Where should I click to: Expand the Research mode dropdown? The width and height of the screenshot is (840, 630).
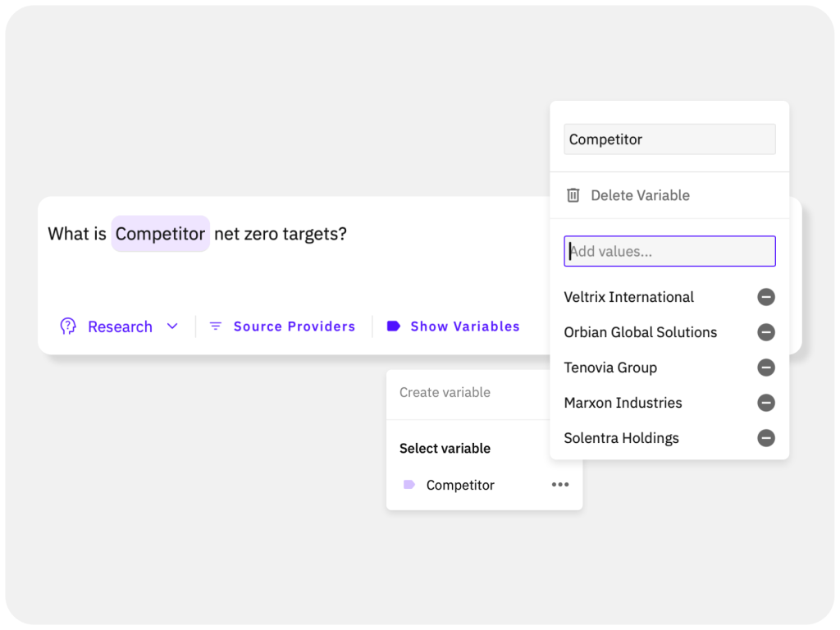[x=172, y=326]
